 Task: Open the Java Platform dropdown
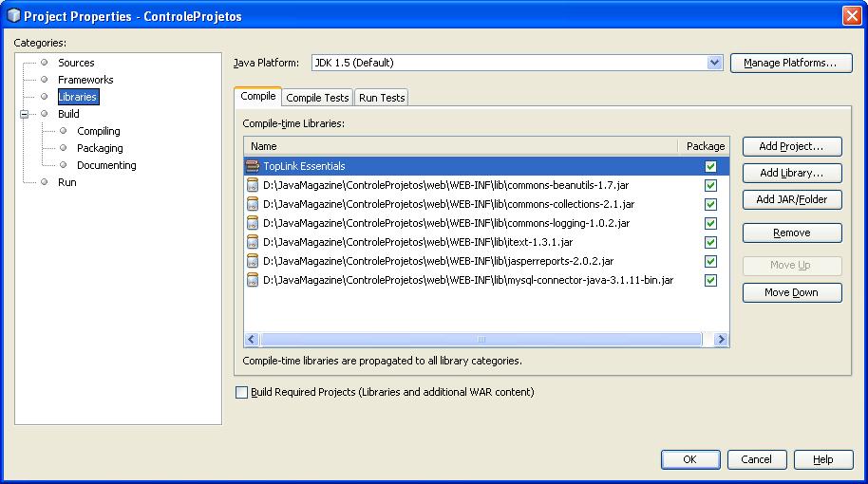click(x=714, y=63)
